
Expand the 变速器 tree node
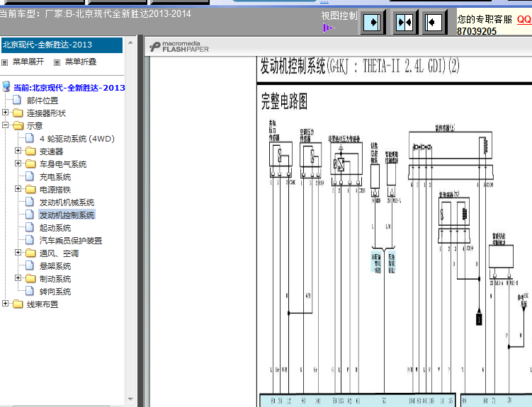pos(18,150)
